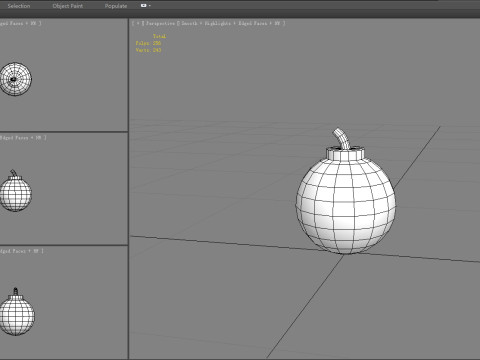Open the Populate ribbon tab
The width and height of the screenshot is (480, 360).
pos(116,6)
